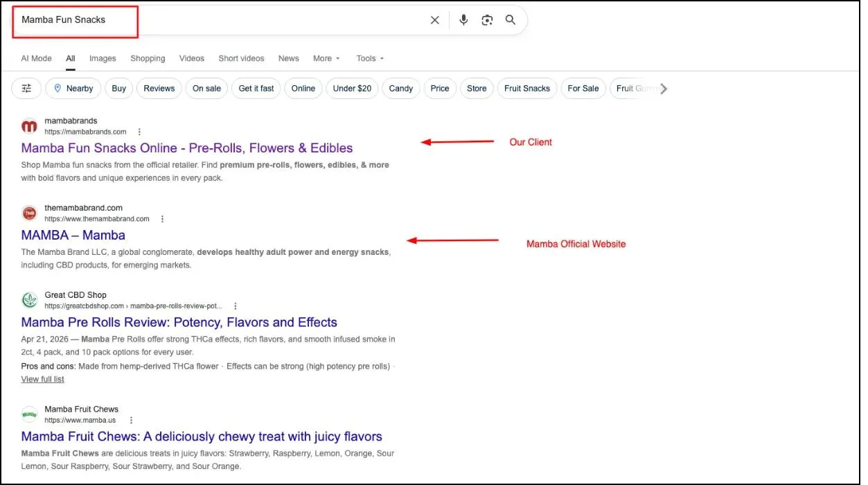The image size is (868, 485).
Task: Open Mamba Pre Rolls Review result link
Action: (x=179, y=322)
